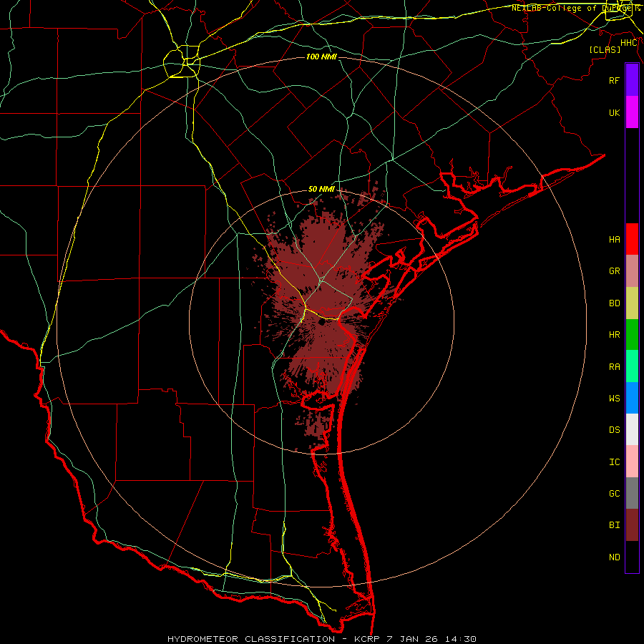Click the DS legend label
The width and height of the screenshot is (644, 644).
coord(615,430)
